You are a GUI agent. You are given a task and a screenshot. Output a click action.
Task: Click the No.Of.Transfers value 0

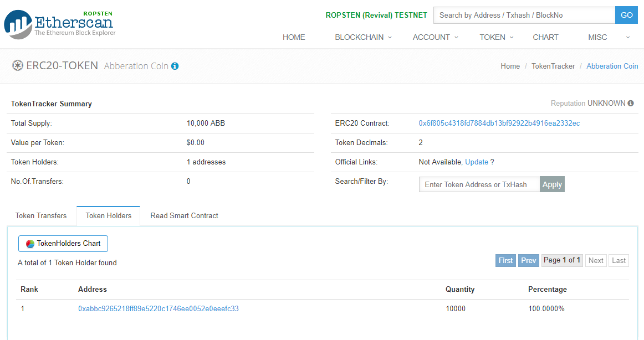(x=188, y=181)
